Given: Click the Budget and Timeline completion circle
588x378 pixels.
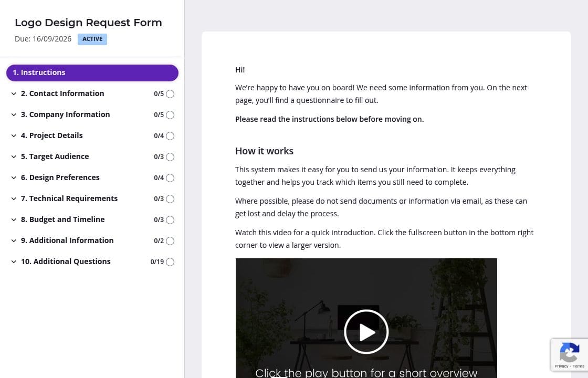Looking at the screenshot, I should 170,220.
